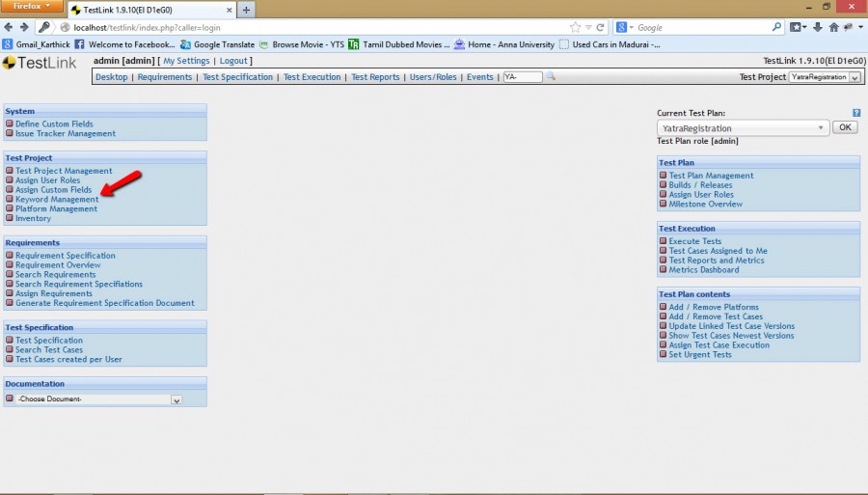Open the Google Translate bookmark

[x=218, y=44]
